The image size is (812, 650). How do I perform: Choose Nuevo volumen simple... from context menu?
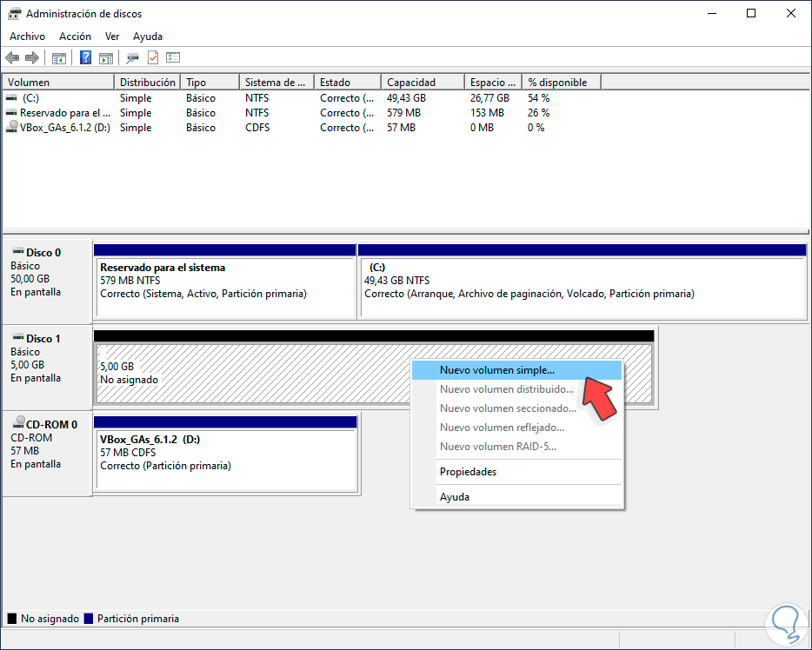(x=516, y=370)
